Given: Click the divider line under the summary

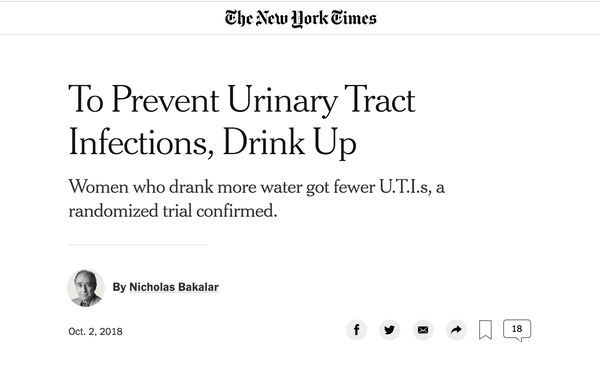Looking at the screenshot, I should [x=139, y=245].
